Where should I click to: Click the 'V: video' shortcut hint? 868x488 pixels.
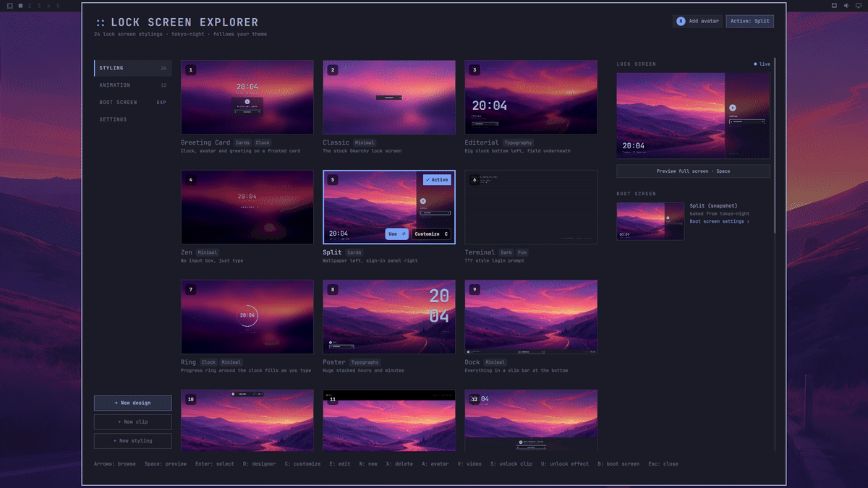[x=469, y=464]
